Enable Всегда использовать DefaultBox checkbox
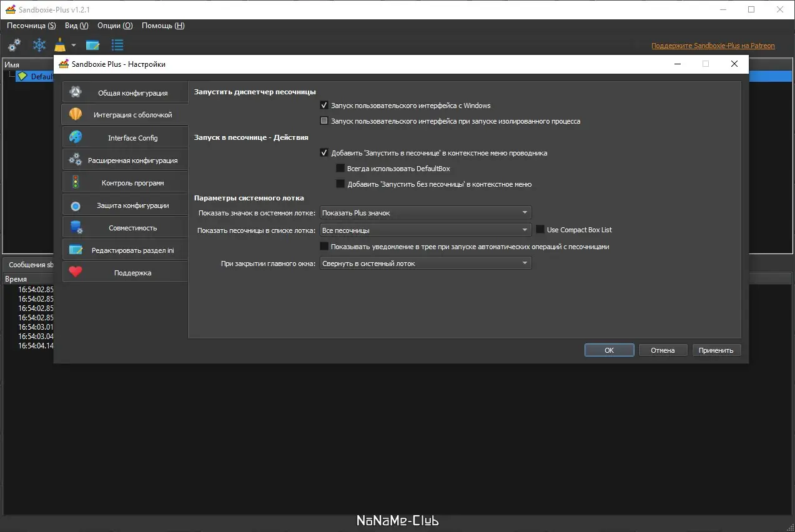The width and height of the screenshot is (795, 532). (x=340, y=169)
